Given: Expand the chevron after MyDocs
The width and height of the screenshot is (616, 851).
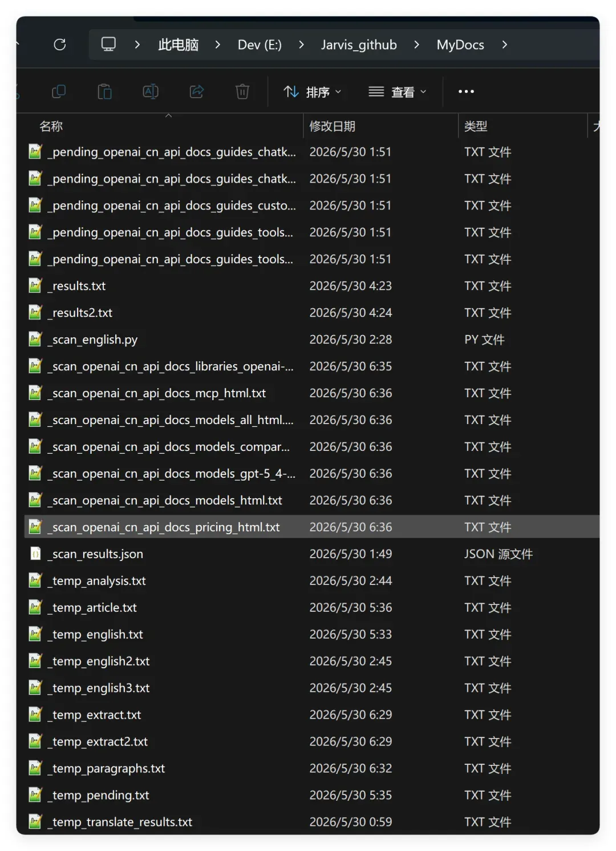Looking at the screenshot, I should click(504, 45).
